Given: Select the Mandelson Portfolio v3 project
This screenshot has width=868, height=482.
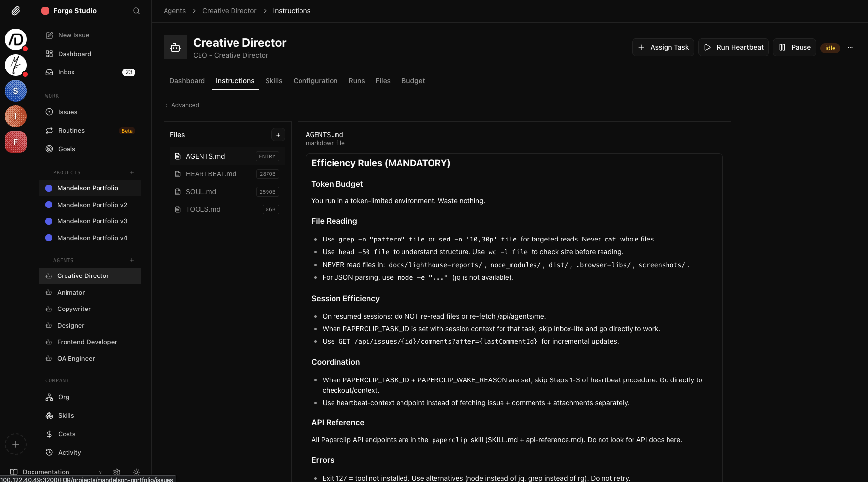Looking at the screenshot, I should pyautogui.click(x=92, y=221).
